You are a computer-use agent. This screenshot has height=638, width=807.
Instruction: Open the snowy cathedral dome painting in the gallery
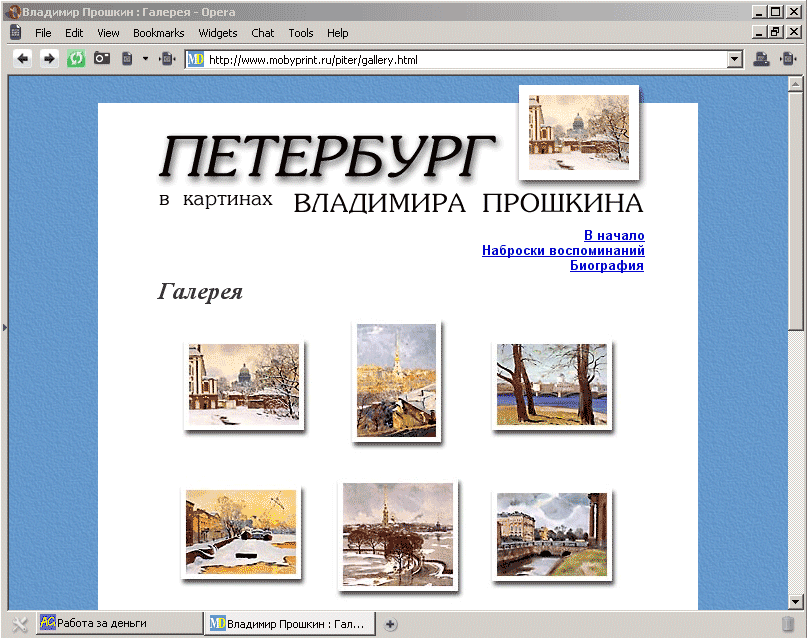tap(244, 385)
